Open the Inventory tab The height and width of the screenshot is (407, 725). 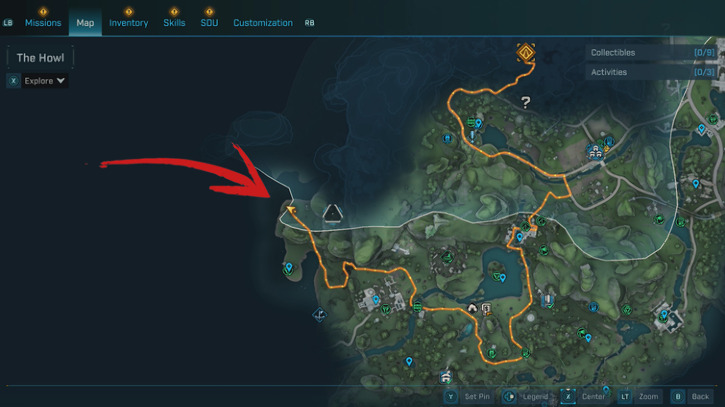[129, 23]
